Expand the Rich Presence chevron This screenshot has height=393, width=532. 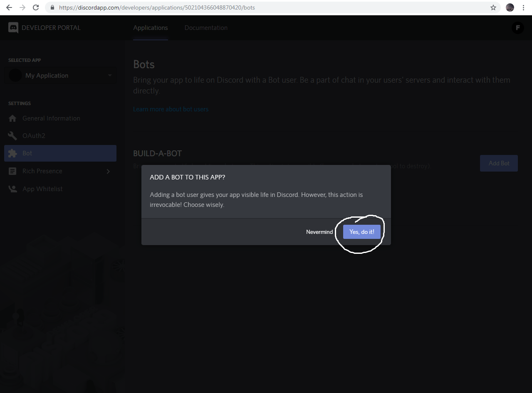pos(108,171)
